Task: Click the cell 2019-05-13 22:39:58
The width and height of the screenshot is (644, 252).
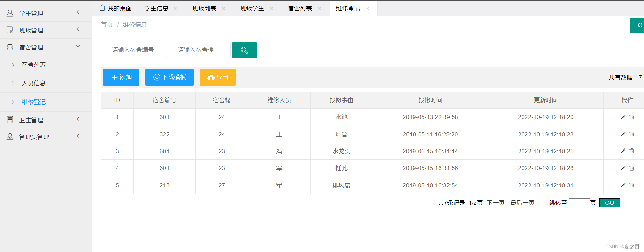Action: click(430, 117)
